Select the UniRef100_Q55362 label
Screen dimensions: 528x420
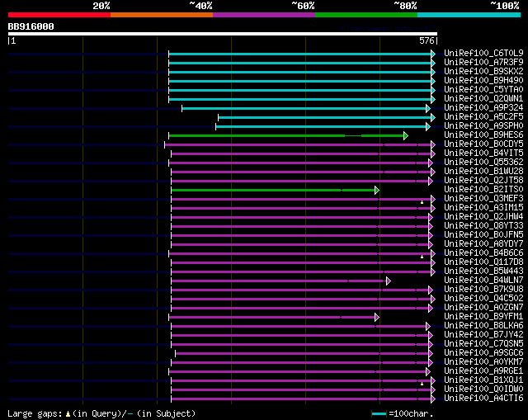point(483,162)
